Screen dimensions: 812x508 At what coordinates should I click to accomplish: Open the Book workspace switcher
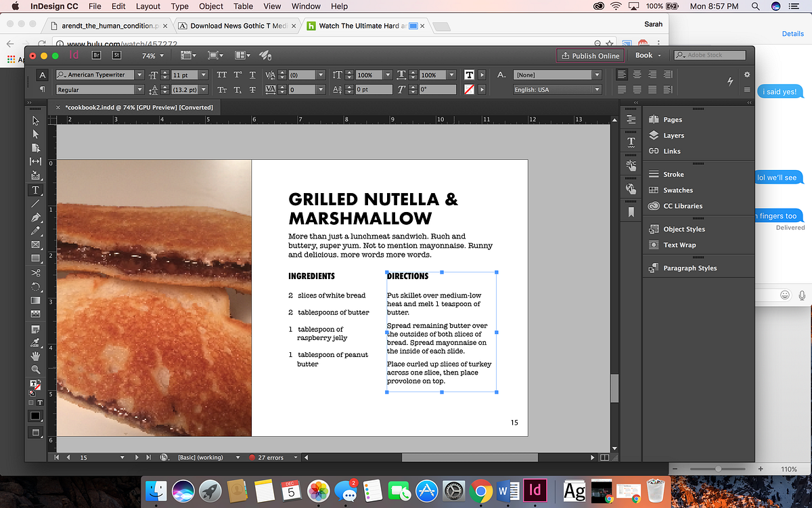tap(648, 56)
